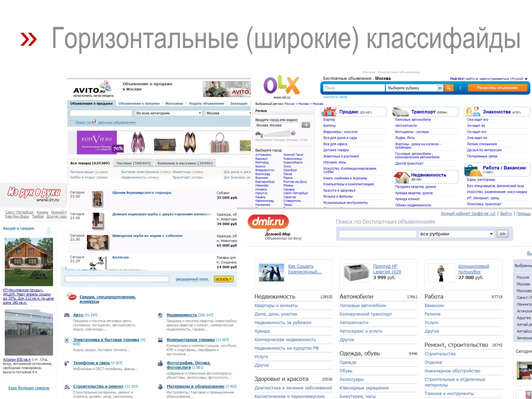Click the tools icon next to Строительство и ремонт
Screen dimensions: 532x399
67,387
